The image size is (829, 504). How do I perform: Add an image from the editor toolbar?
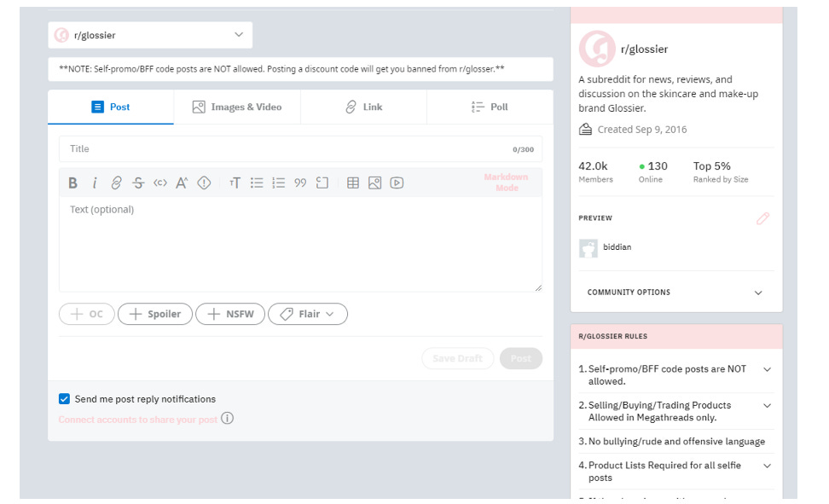click(x=375, y=183)
